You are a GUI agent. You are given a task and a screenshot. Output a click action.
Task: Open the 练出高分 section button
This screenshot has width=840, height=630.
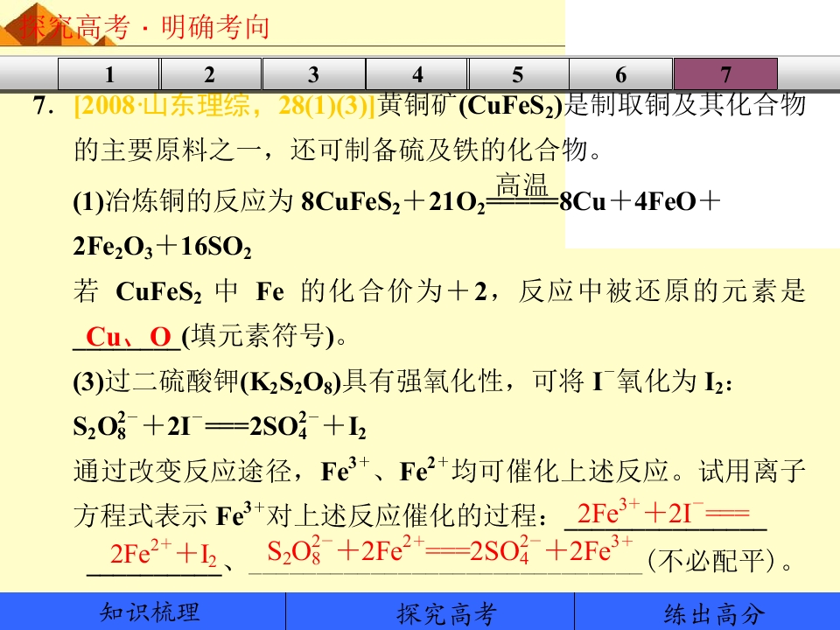(x=707, y=612)
